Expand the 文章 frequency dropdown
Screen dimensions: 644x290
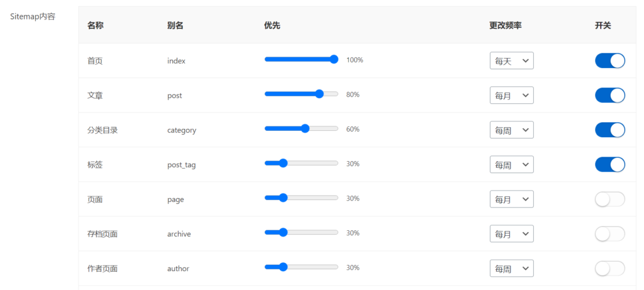click(511, 96)
